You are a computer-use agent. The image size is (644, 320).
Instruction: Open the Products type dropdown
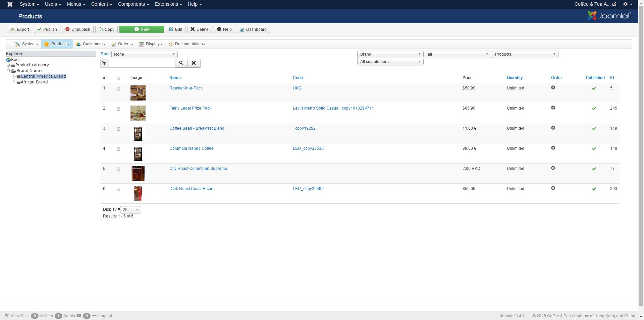(525, 54)
